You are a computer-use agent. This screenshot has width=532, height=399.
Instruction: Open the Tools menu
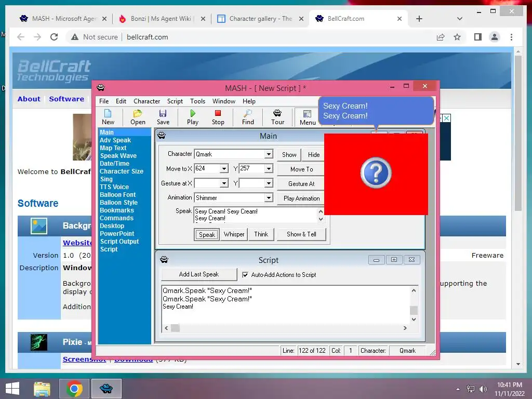click(x=197, y=101)
